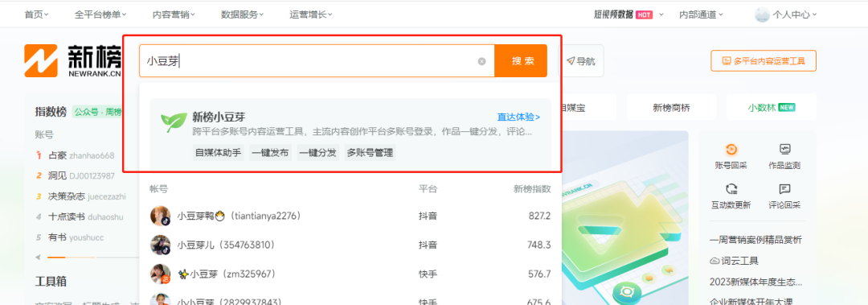Select the 一键发布 tag

point(270,153)
